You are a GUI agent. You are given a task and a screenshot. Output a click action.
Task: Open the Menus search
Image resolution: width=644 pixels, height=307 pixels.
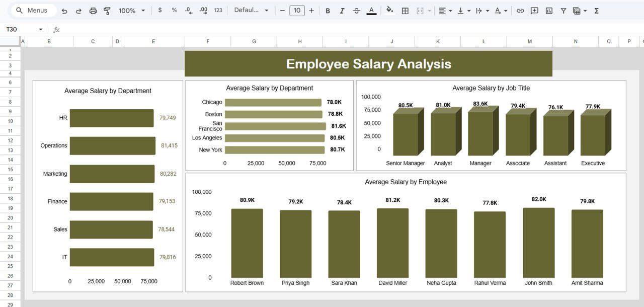coord(33,10)
